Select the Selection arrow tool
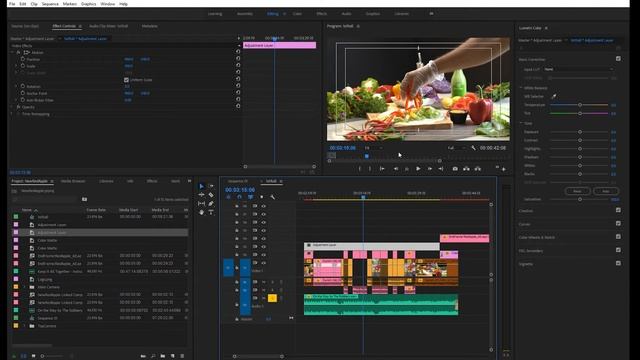This screenshot has width=640, height=360. 202,186
